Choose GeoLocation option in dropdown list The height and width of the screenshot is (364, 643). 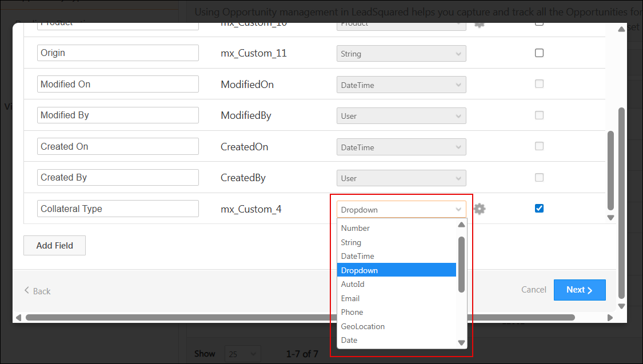363,326
